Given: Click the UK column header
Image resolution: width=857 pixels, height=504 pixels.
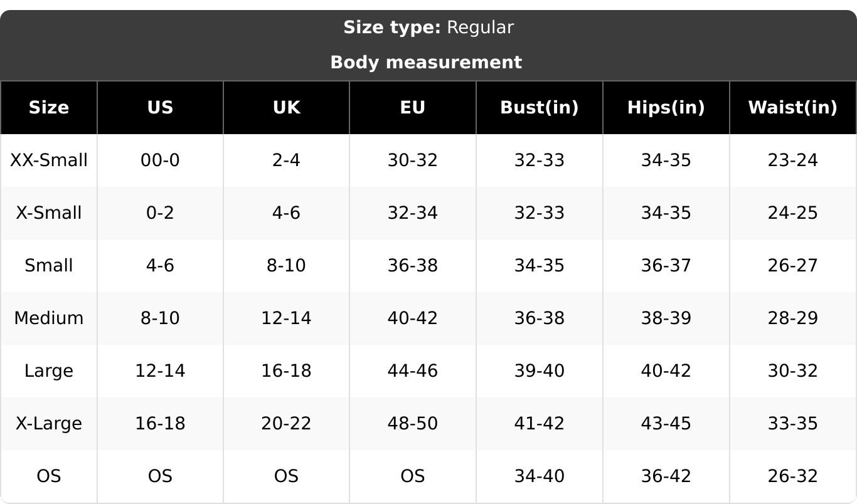Looking at the screenshot, I should [286, 107].
